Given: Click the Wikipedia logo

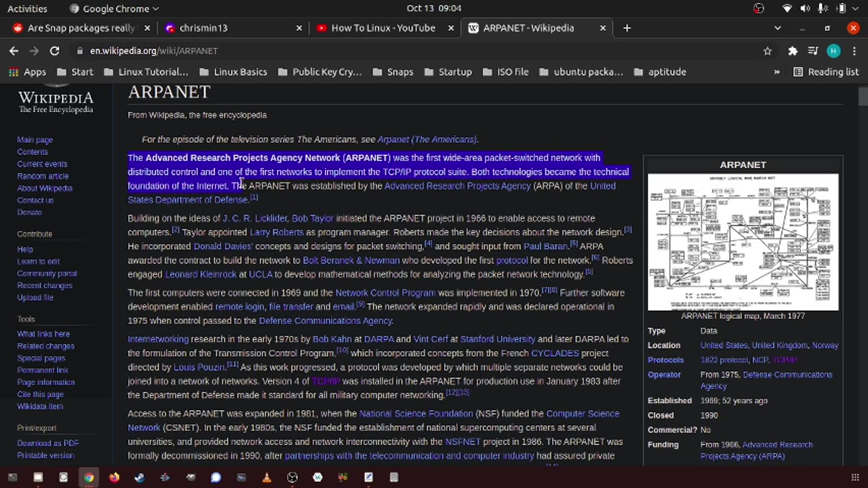Looking at the screenshot, I should 56,100.
